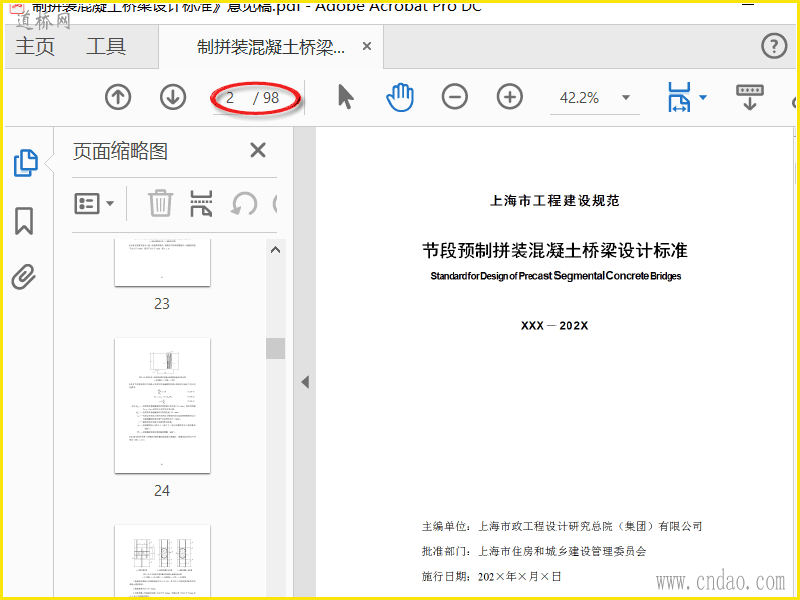800x600 pixels.
Task: Click the 批准部门 line
Action: pos(534,551)
